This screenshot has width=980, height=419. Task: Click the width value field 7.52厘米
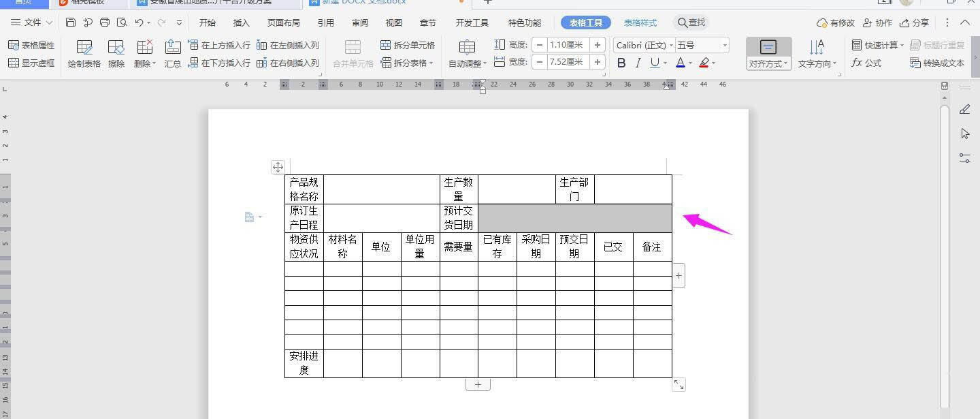pyautogui.click(x=568, y=62)
